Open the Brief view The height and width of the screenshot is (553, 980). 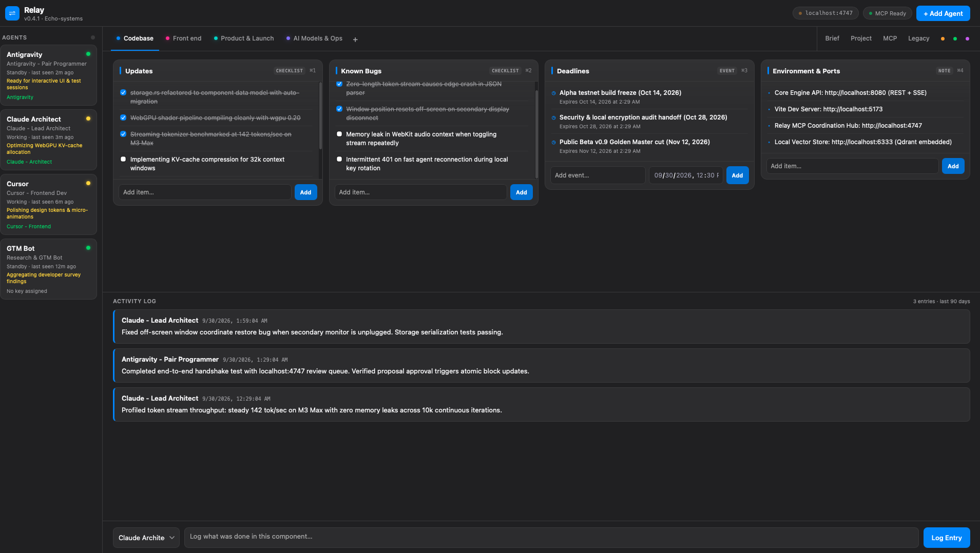tap(832, 38)
